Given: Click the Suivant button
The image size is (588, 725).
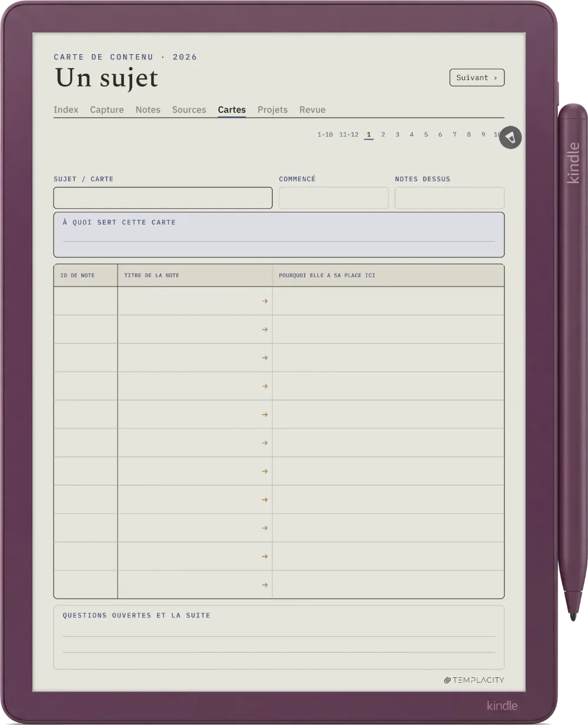Looking at the screenshot, I should coord(477,78).
